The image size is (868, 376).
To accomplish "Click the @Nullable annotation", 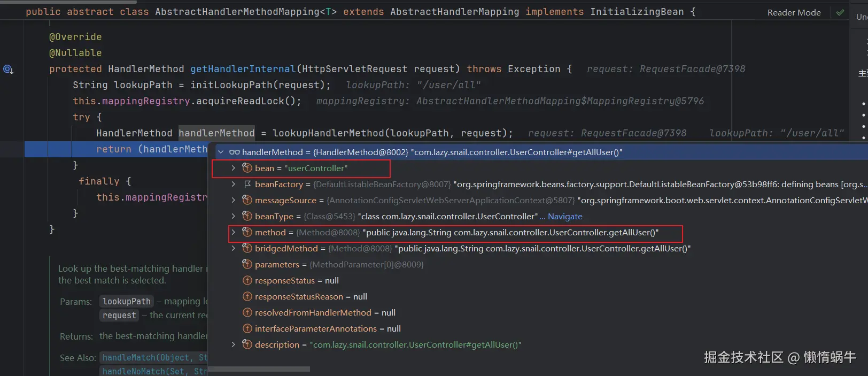I will click(x=75, y=53).
